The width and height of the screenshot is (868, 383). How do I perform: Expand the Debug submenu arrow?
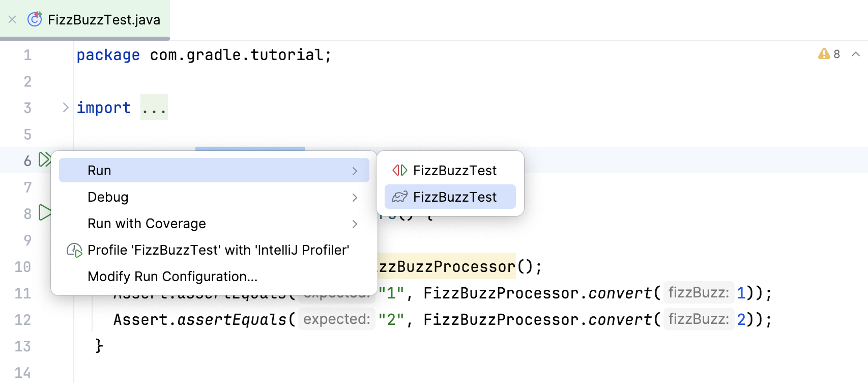point(355,198)
